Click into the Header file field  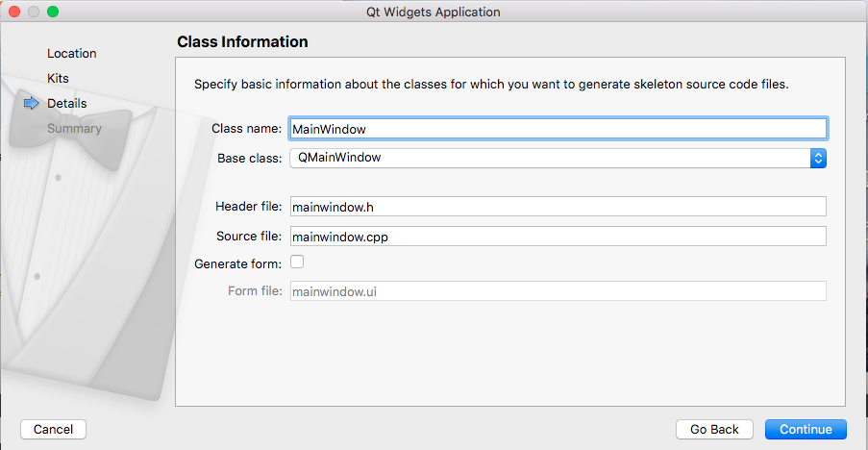558,207
